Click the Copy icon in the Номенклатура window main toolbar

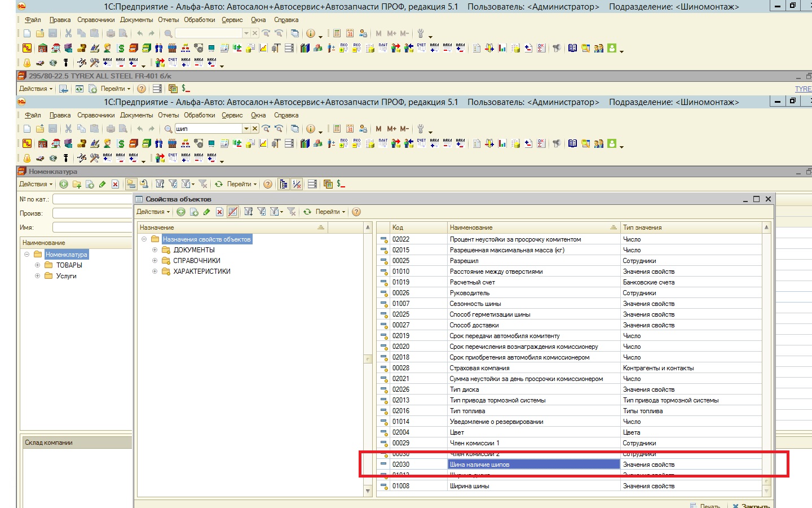(81, 129)
